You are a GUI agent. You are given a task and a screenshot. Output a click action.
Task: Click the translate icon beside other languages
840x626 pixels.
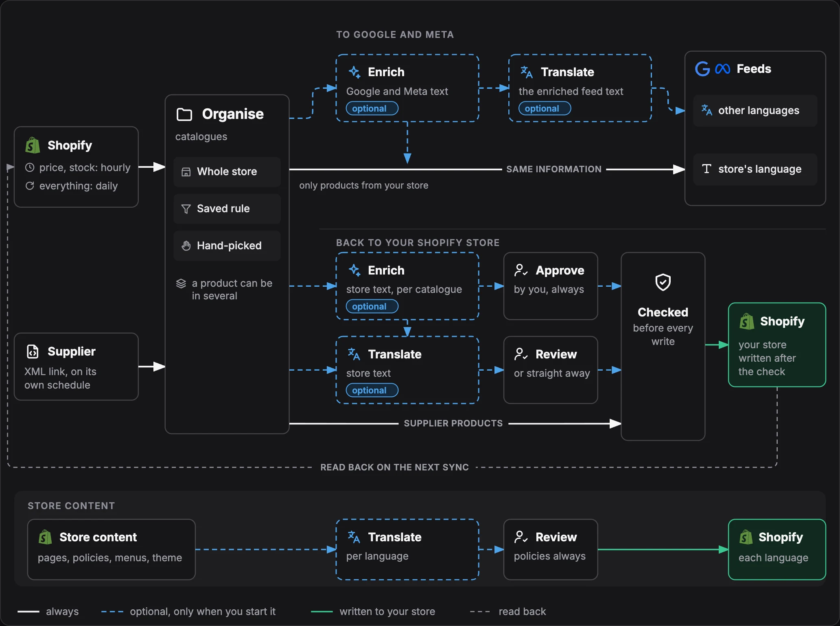(707, 110)
